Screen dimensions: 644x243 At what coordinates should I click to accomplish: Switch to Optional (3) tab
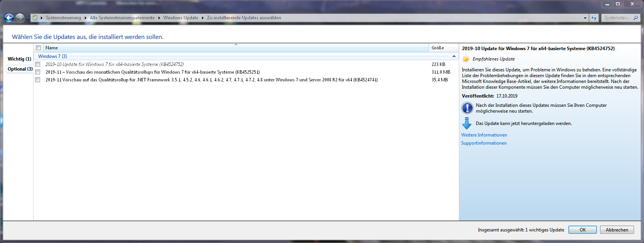tap(20, 69)
